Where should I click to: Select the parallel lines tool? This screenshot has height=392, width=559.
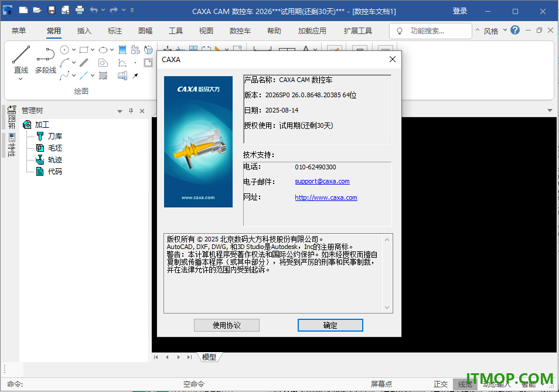click(84, 63)
